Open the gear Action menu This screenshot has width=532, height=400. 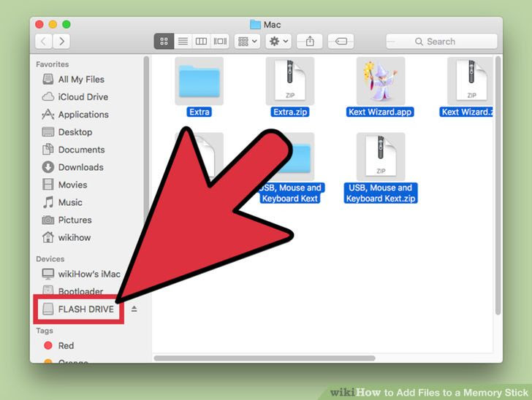(x=278, y=42)
